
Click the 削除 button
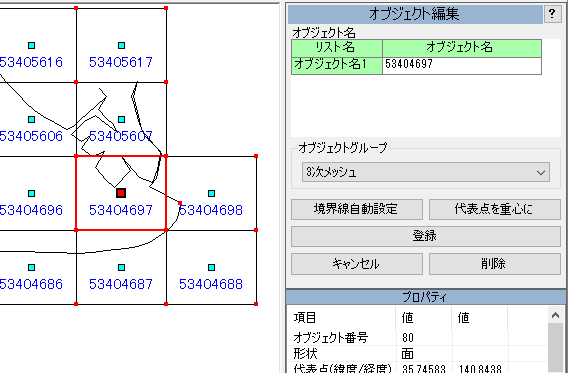495,264
